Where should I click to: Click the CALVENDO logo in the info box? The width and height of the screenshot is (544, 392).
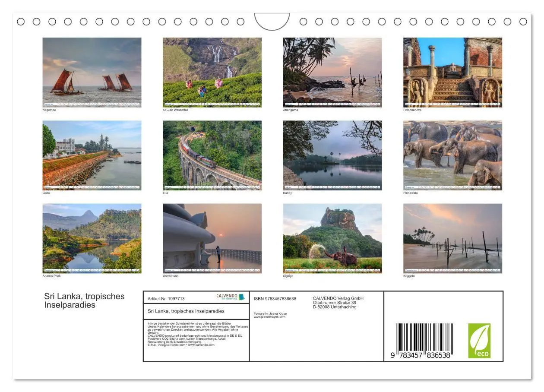[x=231, y=297]
